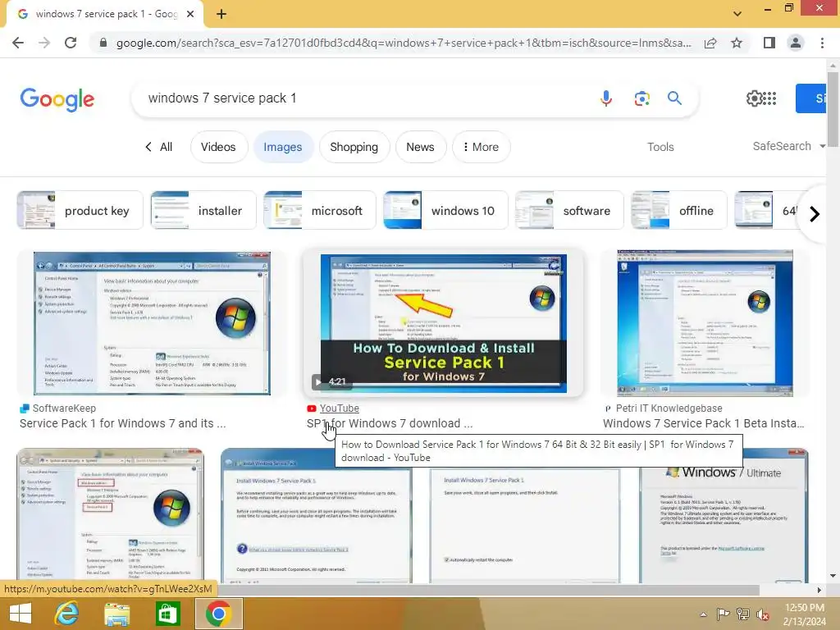
Task: Open network status tray icon
Action: [x=743, y=614]
